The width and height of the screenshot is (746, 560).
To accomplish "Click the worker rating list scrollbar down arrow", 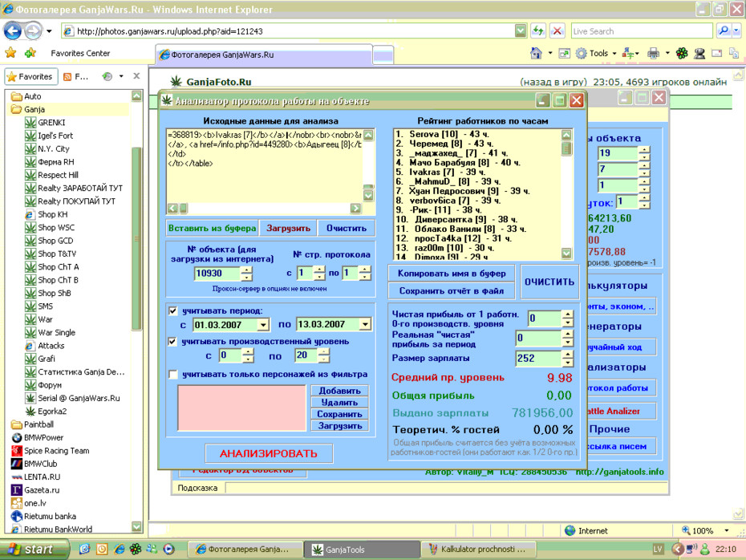I will click(566, 253).
